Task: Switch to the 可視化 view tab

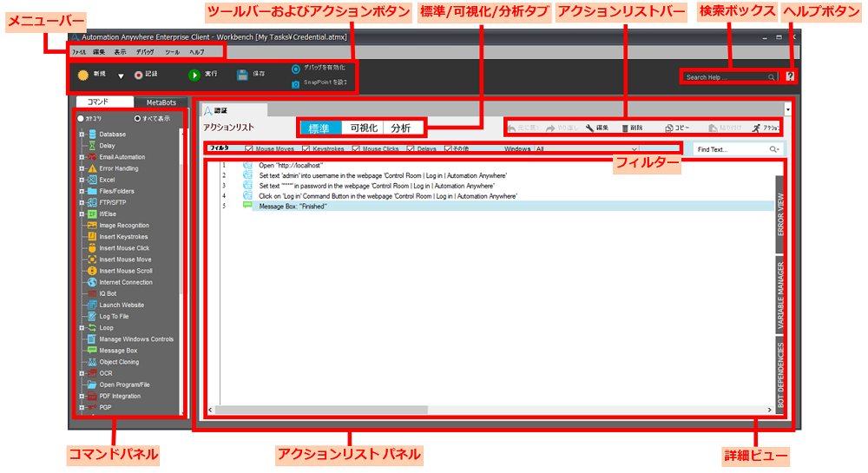Action: pos(364,128)
